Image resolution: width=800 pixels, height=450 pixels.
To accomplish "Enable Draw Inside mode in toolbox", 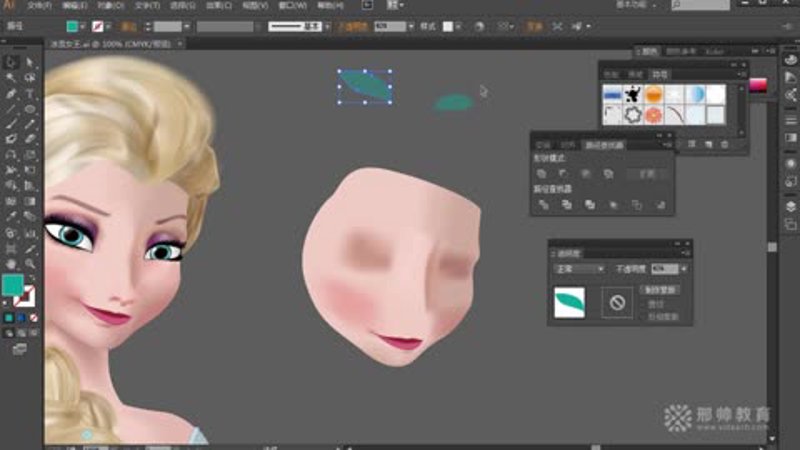I will tap(33, 333).
